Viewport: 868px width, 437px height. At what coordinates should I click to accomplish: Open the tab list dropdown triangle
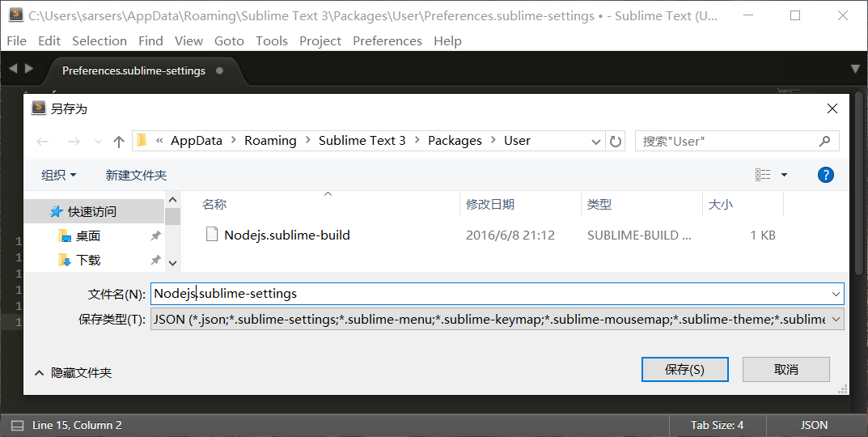[855, 70]
